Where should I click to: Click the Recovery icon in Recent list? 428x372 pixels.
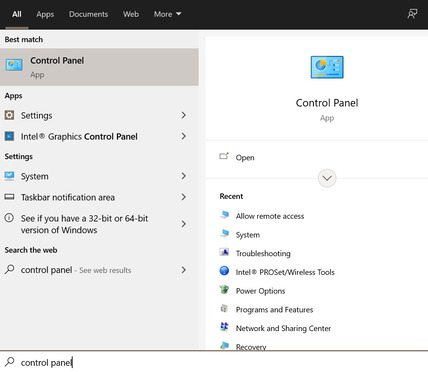click(x=225, y=345)
